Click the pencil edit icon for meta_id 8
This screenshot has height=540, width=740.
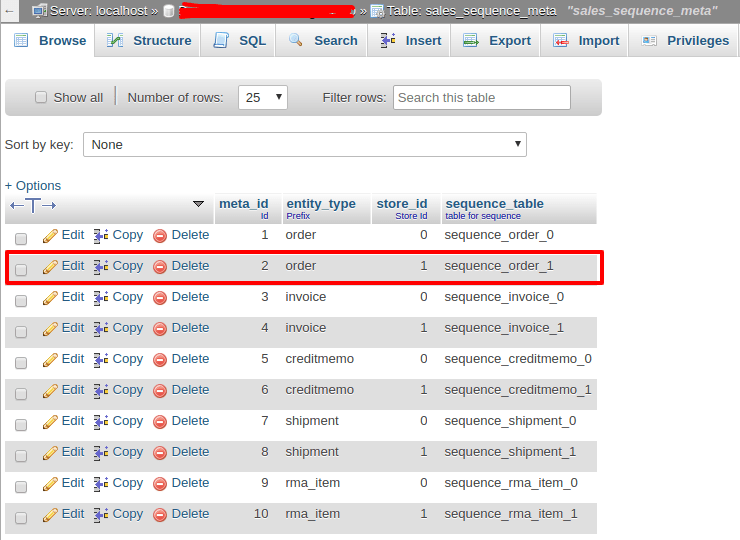click(x=50, y=453)
